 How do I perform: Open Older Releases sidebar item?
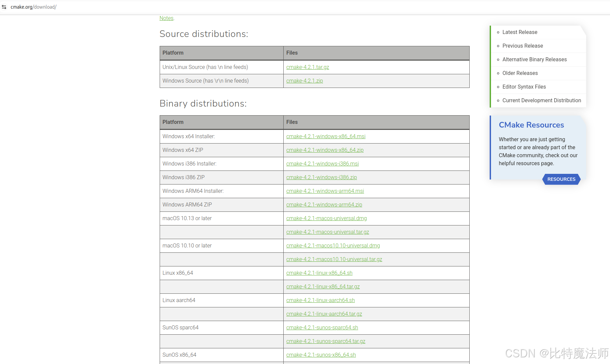coord(520,73)
